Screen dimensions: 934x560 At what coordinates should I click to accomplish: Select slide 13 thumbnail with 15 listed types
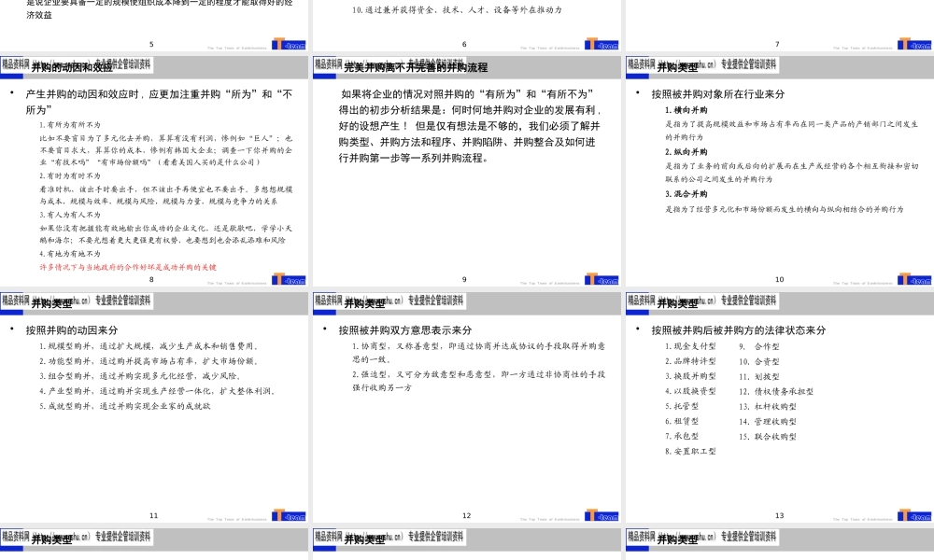click(780, 407)
